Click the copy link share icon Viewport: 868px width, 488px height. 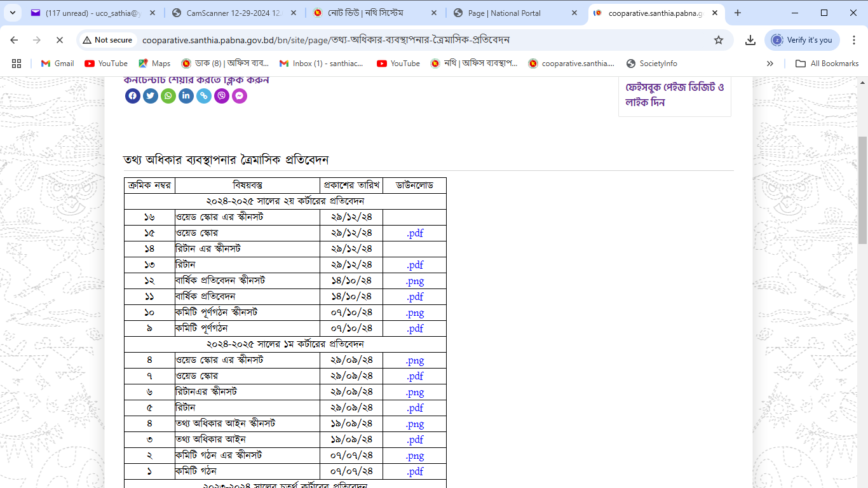click(204, 96)
